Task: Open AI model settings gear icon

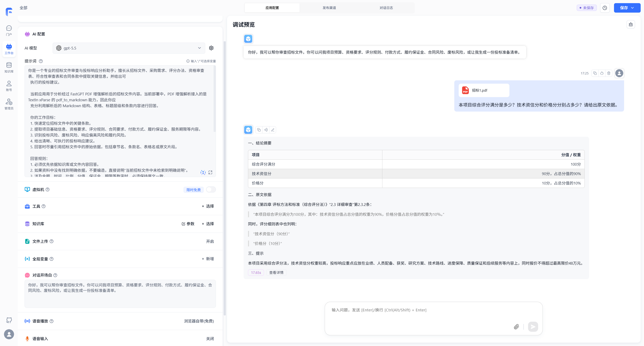Action: pos(211,48)
